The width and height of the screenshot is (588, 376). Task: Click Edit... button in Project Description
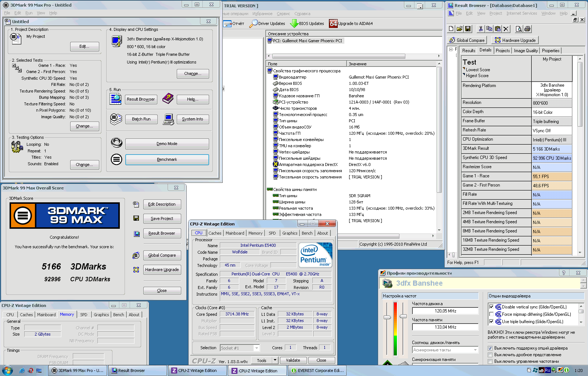(x=85, y=46)
